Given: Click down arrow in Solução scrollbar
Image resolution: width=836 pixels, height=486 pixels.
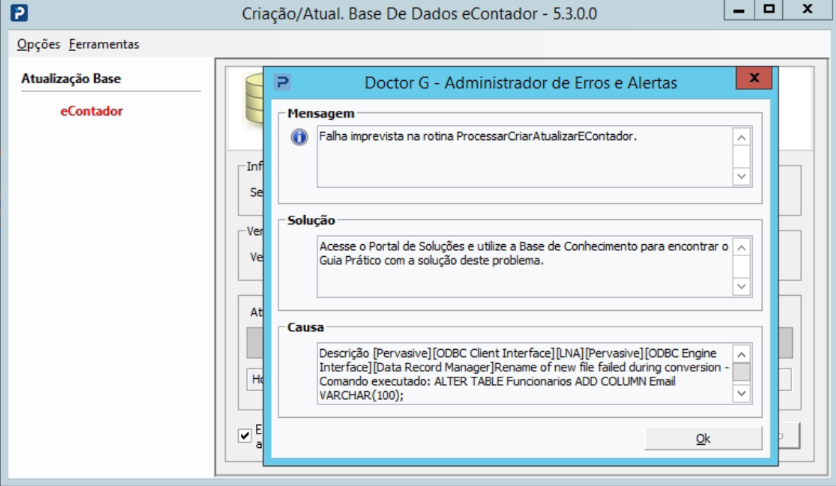Looking at the screenshot, I should [741, 287].
